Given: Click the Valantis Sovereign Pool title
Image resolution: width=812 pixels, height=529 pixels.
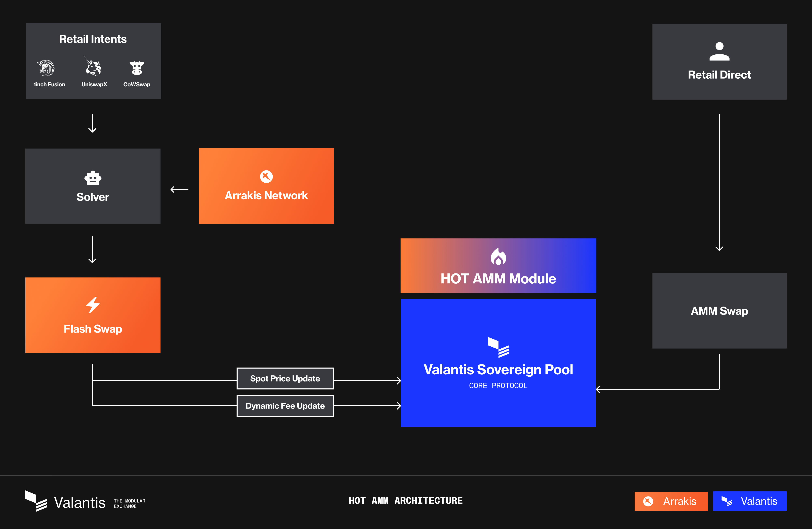Looking at the screenshot, I should 498,370.
